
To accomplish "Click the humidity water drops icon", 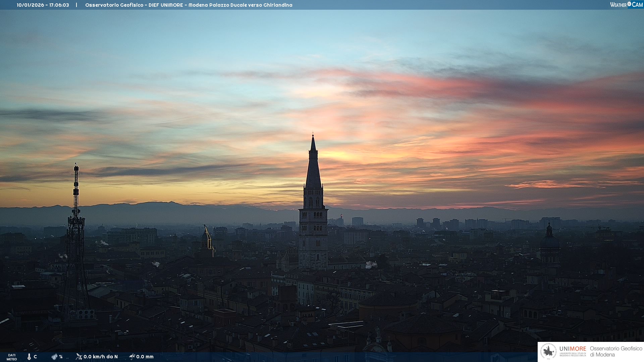I will (x=54, y=357).
